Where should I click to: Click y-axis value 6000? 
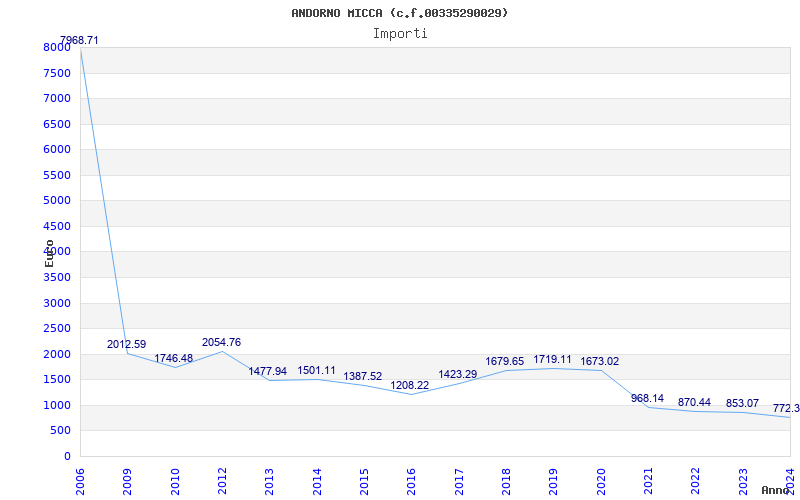click(57, 149)
